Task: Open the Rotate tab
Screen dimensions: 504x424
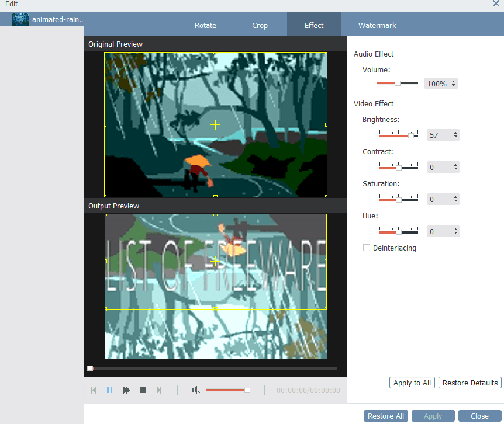Action: tap(205, 25)
